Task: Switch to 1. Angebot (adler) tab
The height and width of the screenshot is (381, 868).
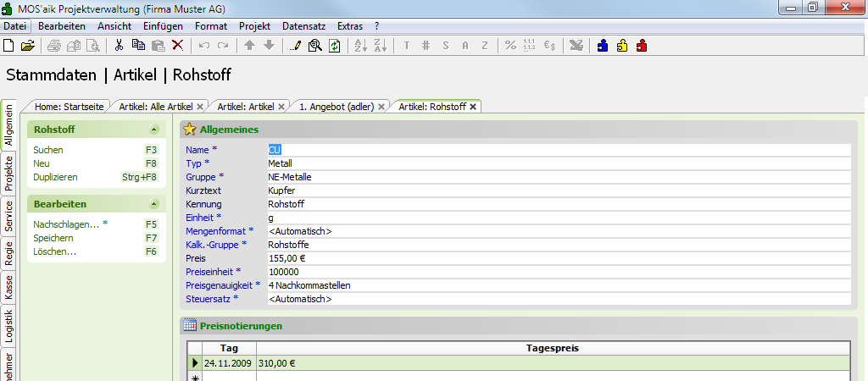Action: pos(337,107)
